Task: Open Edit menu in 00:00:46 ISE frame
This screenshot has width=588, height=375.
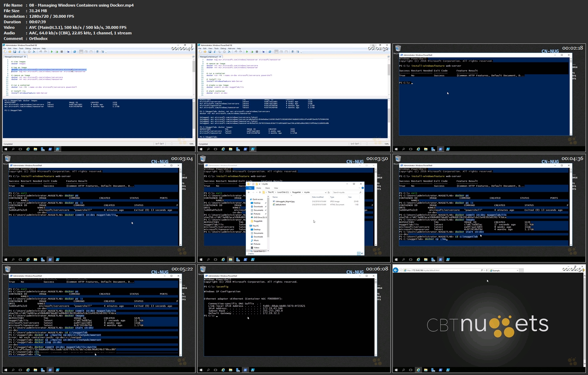Action: pyautogui.click(x=10, y=48)
